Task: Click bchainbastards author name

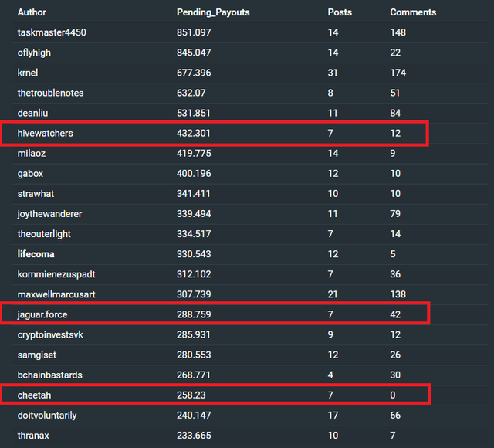Action: click(x=49, y=375)
